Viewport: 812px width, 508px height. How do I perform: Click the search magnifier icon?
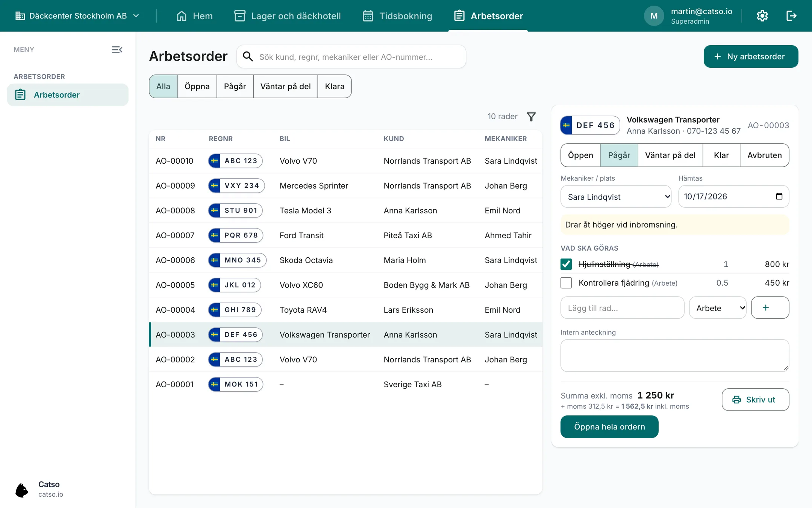coord(248,56)
